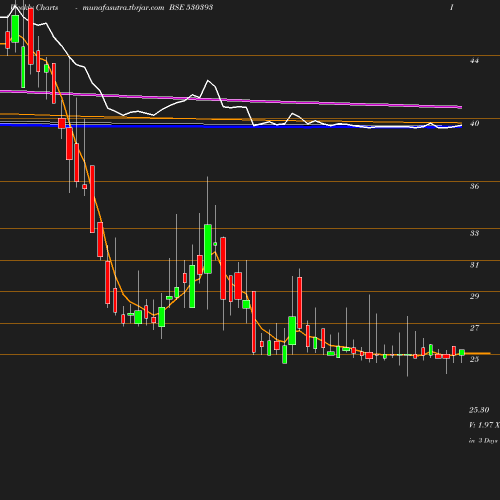Viewport: 500px width, 500px height.
Task: Click the '29' price axis label
Action: pyautogui.click(x=474, y=296)
